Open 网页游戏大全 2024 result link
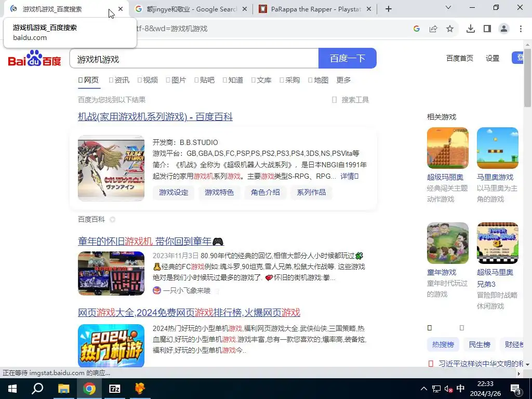This screenshot has height=399, width=532. click(x=189, y=313)
